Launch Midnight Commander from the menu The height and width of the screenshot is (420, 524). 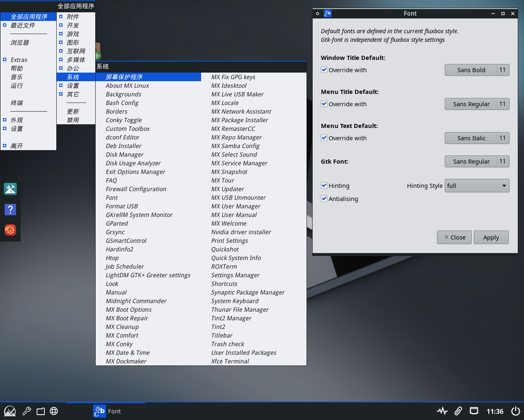click(x=149, y=301)
